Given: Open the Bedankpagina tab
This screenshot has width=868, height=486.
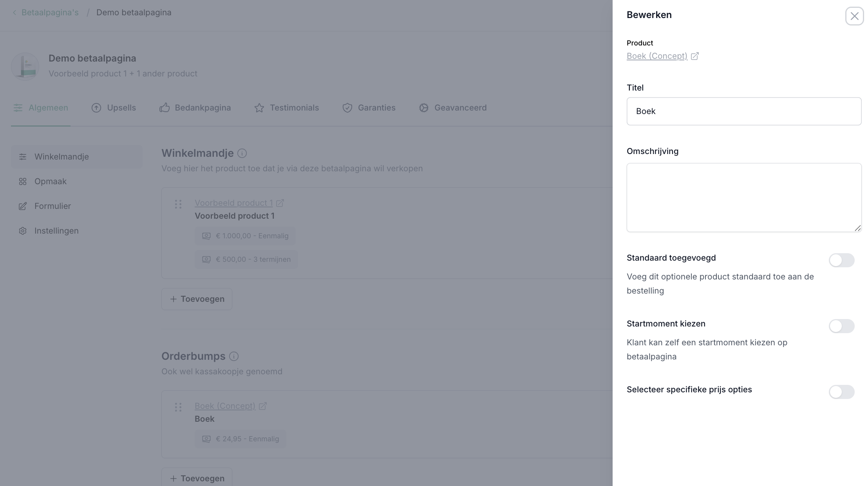Looking at the screenshot, I should pos(195,108).
